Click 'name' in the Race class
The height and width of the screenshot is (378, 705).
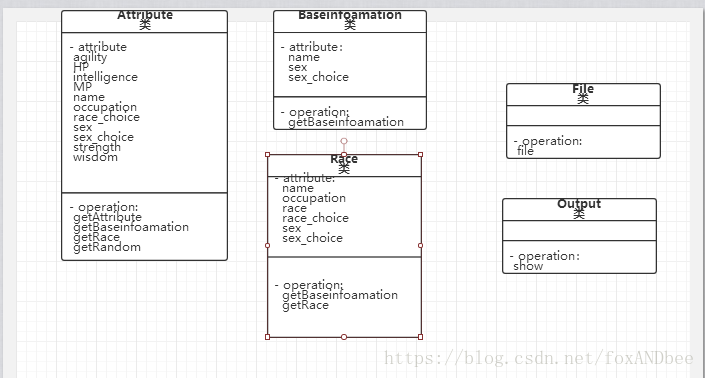[x=297, y=188]
